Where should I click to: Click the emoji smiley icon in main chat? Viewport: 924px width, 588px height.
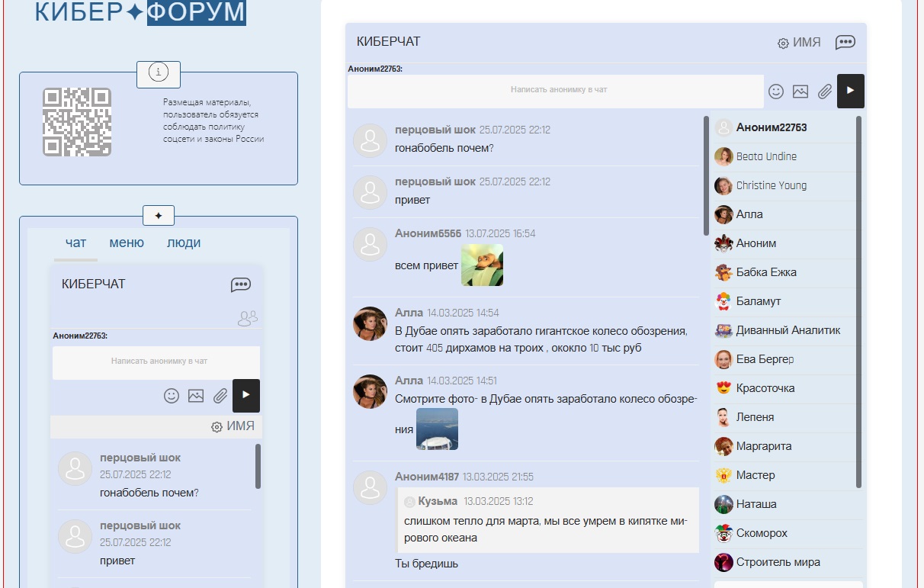[775, 92]
